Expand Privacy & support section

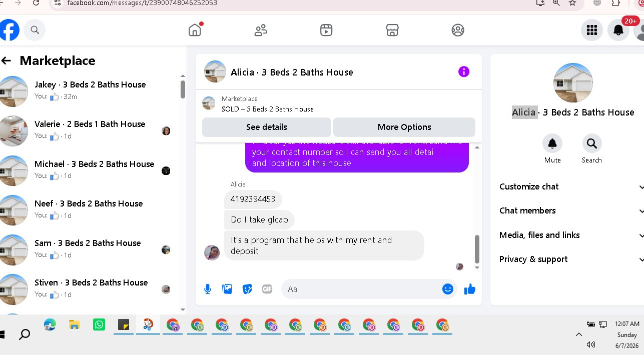(571, 259)
